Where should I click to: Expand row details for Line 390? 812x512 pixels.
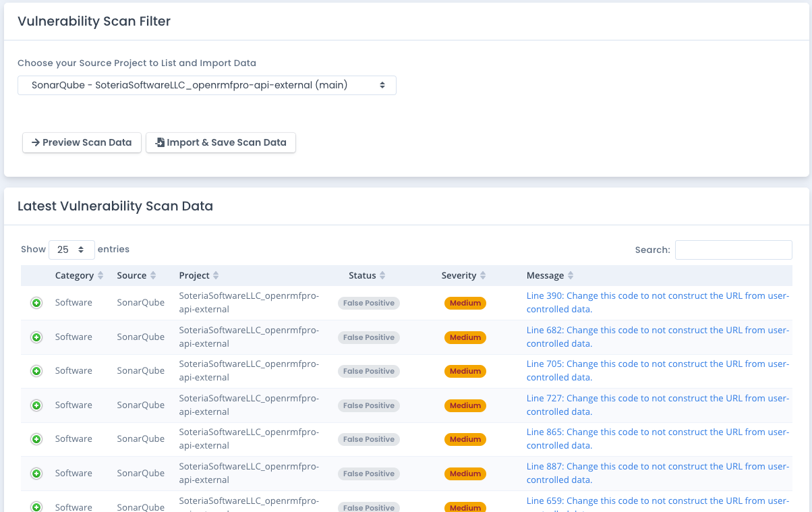(x=36, y=303)
